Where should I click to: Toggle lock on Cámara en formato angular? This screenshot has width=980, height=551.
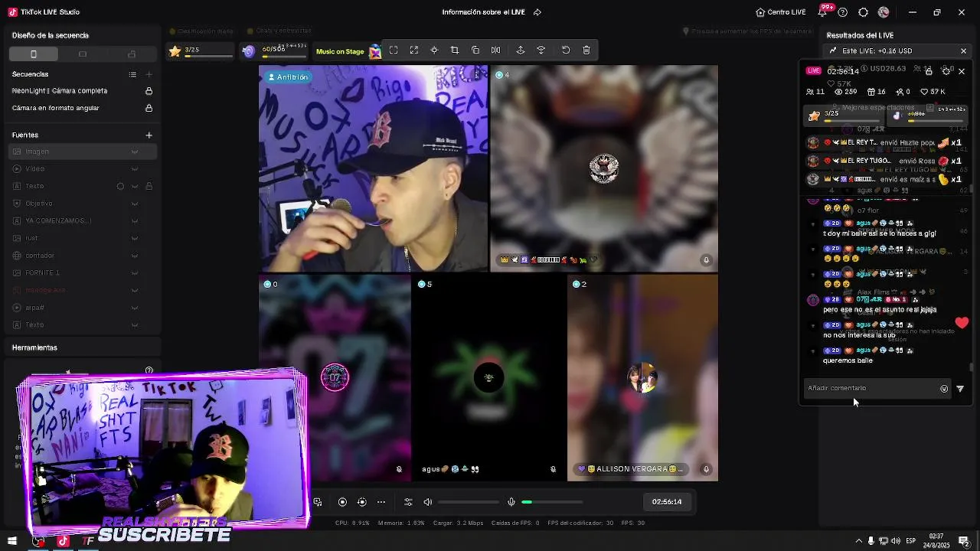(149, 108)
